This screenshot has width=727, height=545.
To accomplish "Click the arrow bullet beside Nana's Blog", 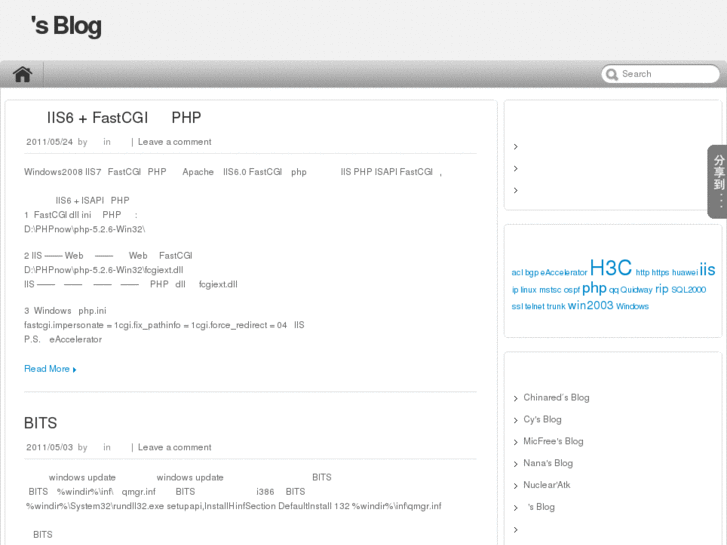I will 515,464.
